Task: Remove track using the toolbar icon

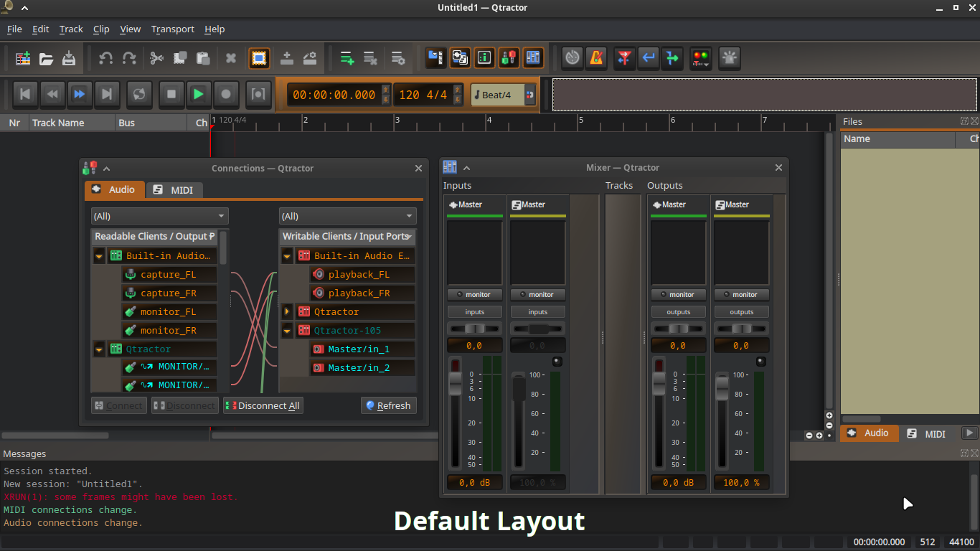Action: 370,58
